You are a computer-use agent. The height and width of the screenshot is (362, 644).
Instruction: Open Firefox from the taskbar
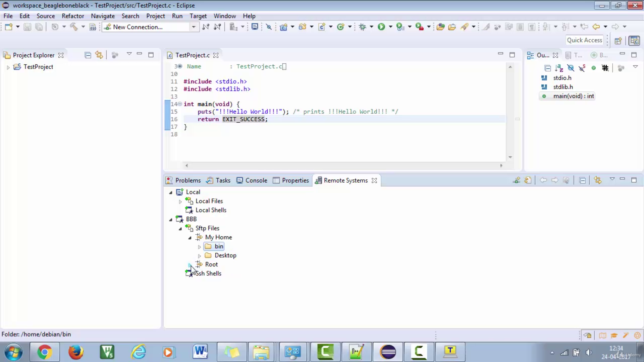[x=76, y=352]
